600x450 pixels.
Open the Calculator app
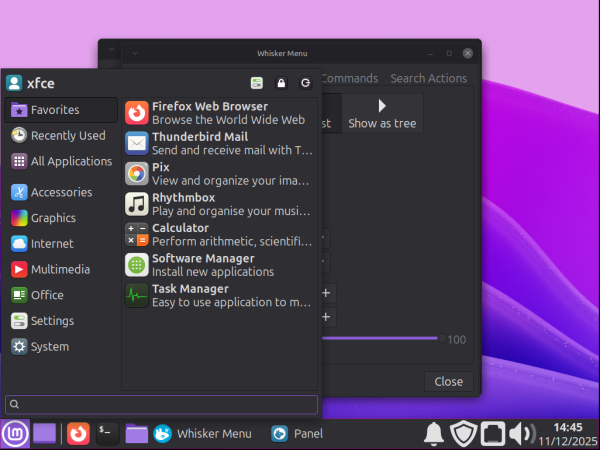tap(219, 234)
